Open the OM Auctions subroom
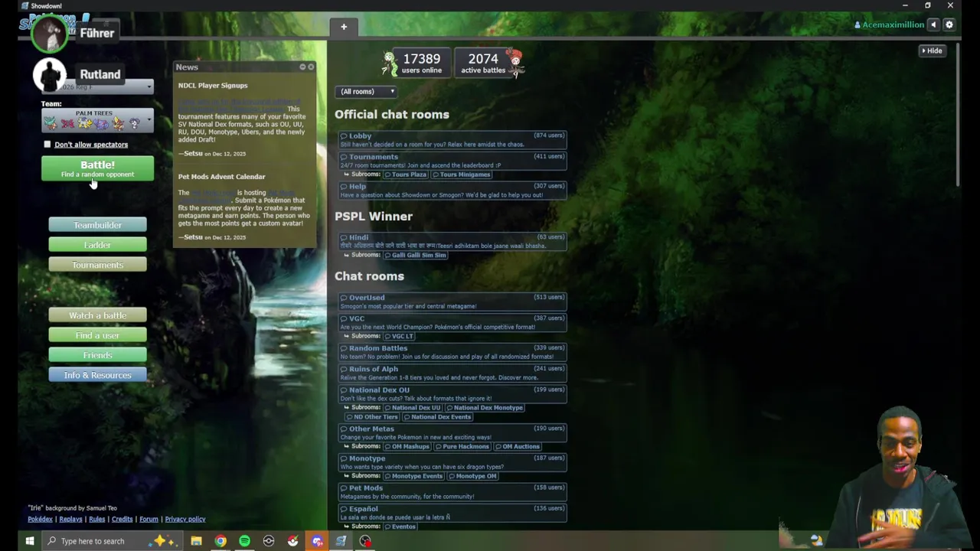The image size is (980, 551). (518, 447)
